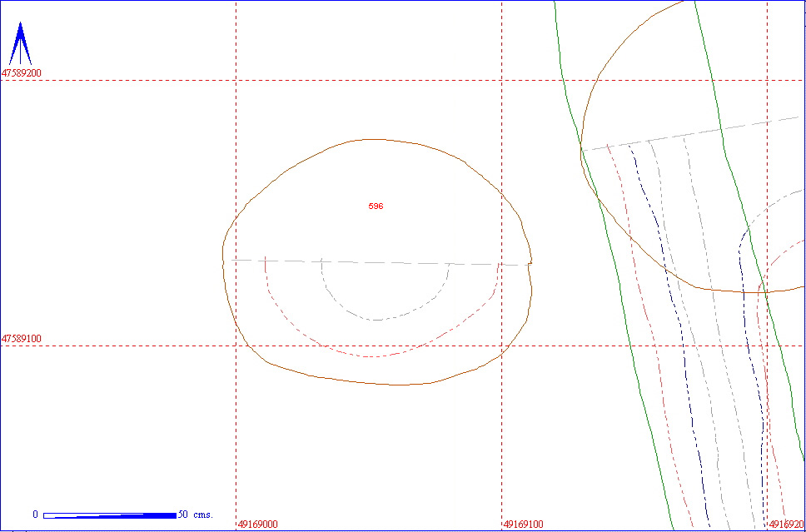Click the easting label 49169100

point(523,525)
